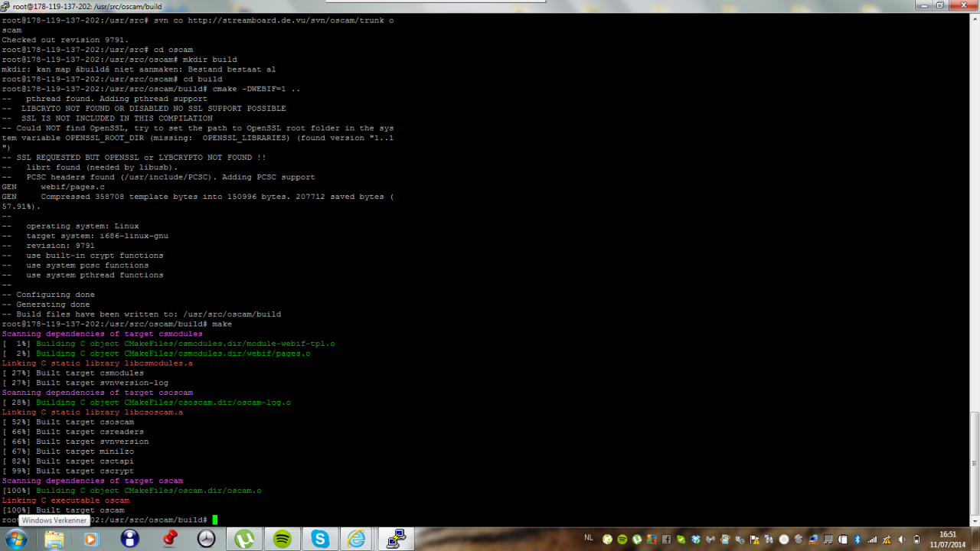This screenshot has height=551, width=980.
Task: Launch Windows Explorer from the taskbar
Action: pyautogui.click(x=54, y=539)
